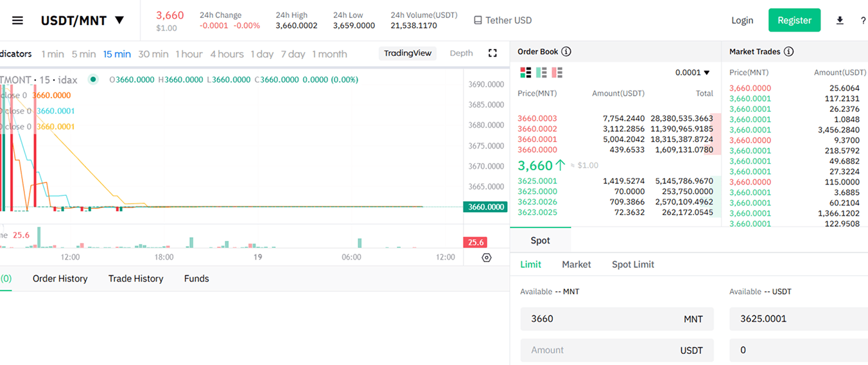Click the green Register button
Image resolution: width=868 pixels, height=365 pixels.
pyautogui.click(x=794, y=20)
